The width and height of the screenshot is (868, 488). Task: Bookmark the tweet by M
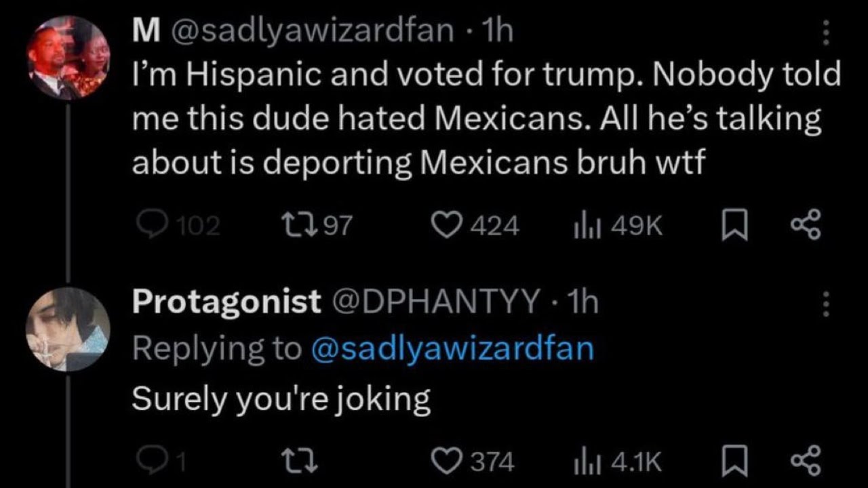click(734, 225)
